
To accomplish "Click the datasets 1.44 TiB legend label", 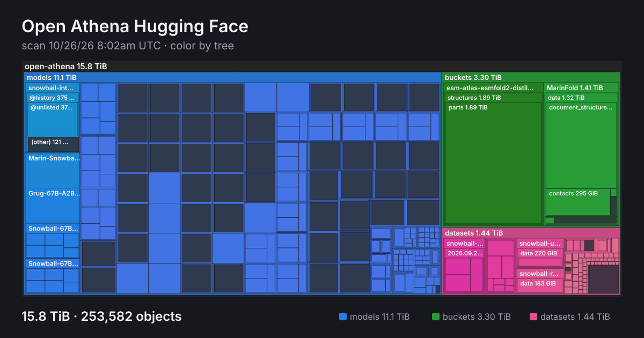I will click(575, 317).
